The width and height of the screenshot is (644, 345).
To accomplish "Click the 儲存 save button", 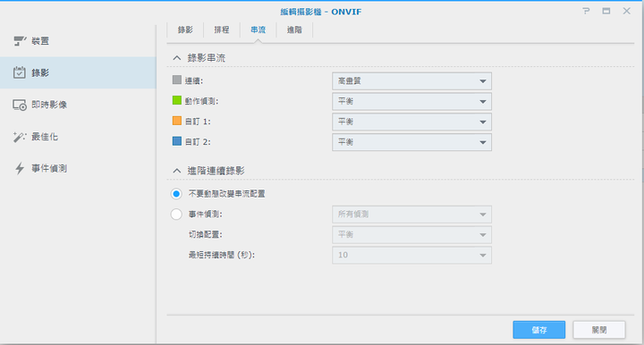I will pyautogui.click(x=538, y=330).
